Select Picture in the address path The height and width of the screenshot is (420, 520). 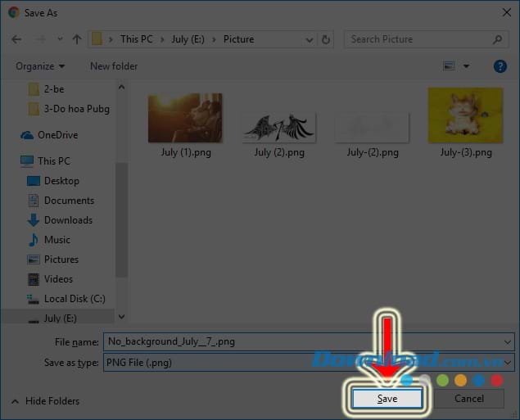point(238,39)
